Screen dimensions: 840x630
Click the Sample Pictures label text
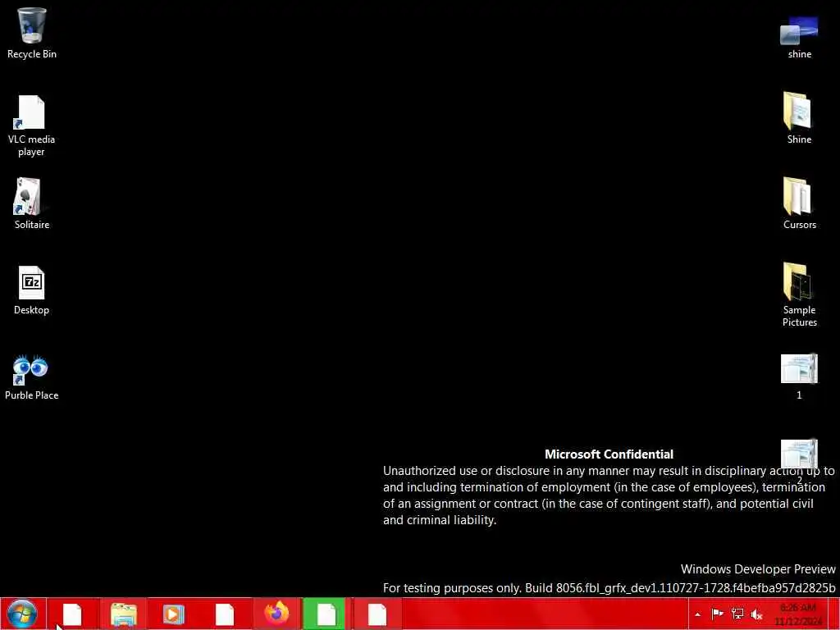[799, 316]
